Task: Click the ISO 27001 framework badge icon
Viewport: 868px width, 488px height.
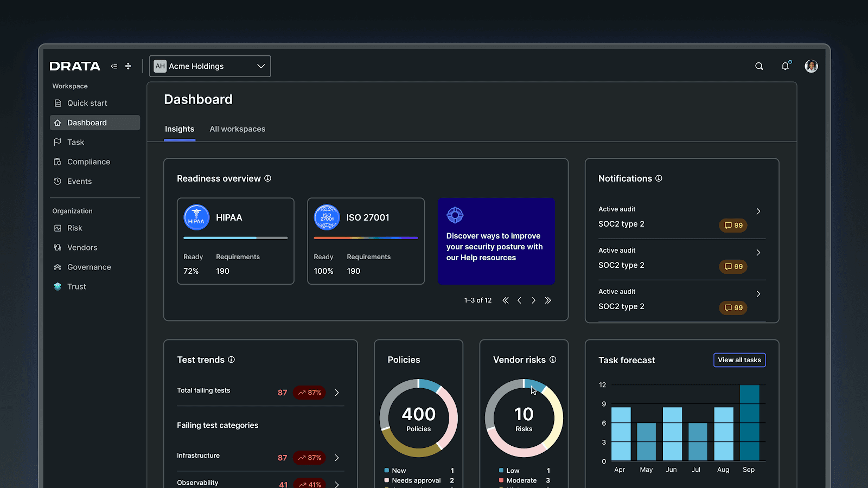Action: [x=327, y=217]
